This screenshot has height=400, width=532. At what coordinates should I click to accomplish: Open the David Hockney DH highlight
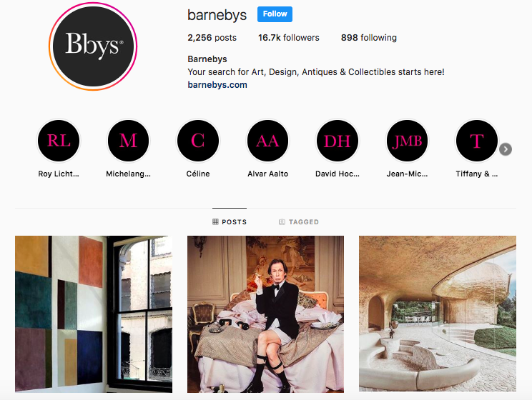tap(338, 141)
